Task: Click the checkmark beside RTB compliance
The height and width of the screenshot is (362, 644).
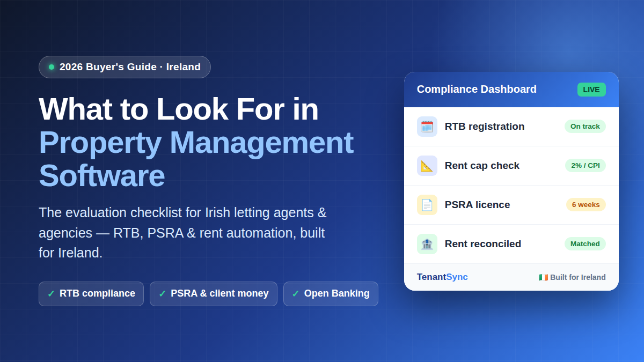Action: pyautogui.click(x=51, y=294)
